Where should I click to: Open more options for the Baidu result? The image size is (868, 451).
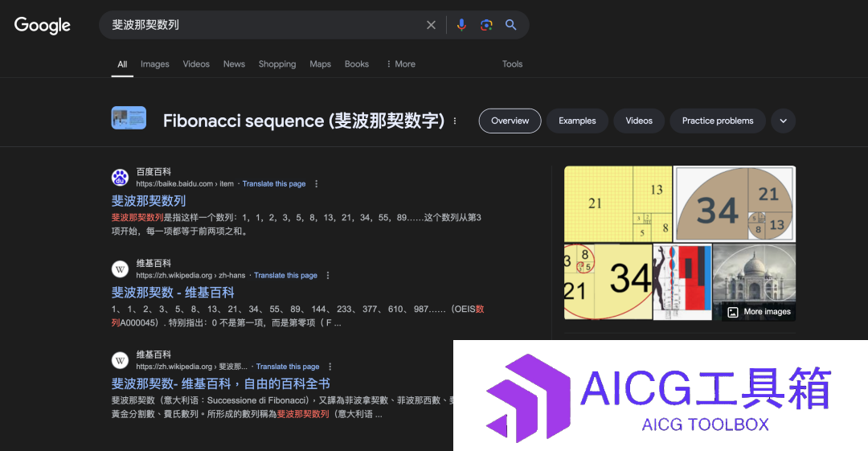click(317, 184)
